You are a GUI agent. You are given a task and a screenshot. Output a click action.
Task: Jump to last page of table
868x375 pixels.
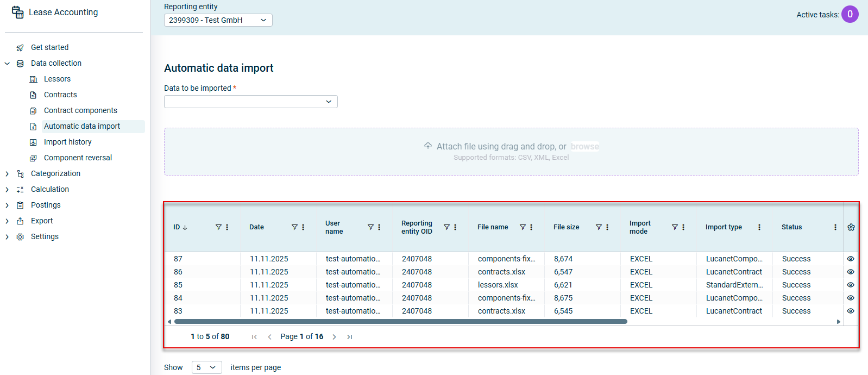point(350,337)
